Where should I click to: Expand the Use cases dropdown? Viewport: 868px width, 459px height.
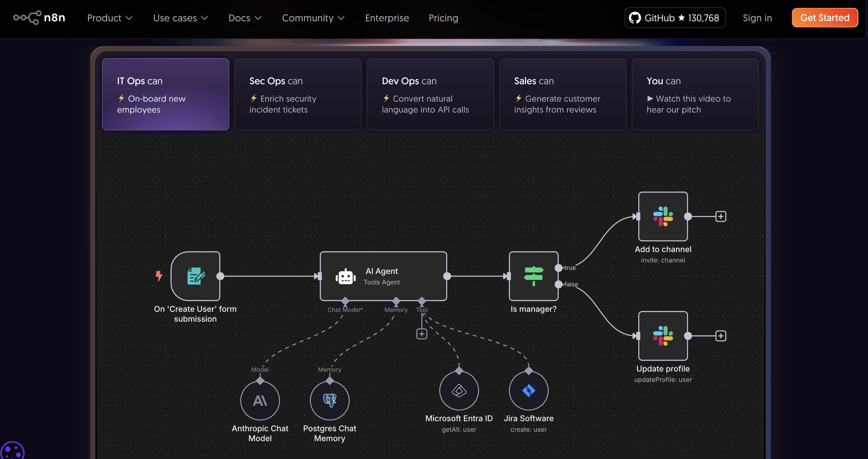click(180, 18)
